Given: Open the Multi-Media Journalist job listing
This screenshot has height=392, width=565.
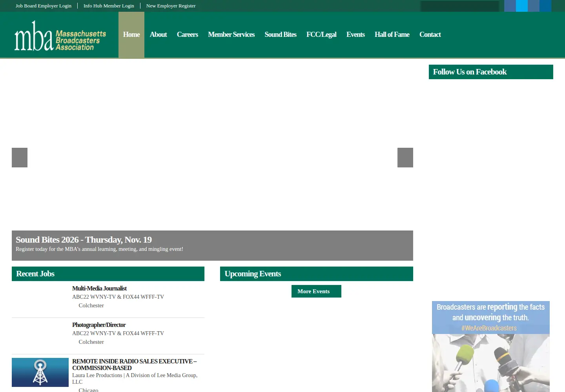Looking at the screenshot, I should [x=99, y=289].
